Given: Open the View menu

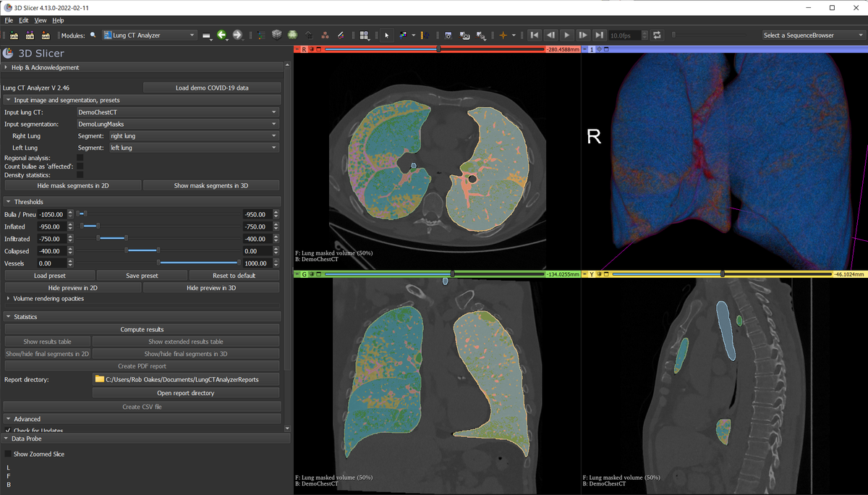Looking at the screenshot, I should pos(41,20).
